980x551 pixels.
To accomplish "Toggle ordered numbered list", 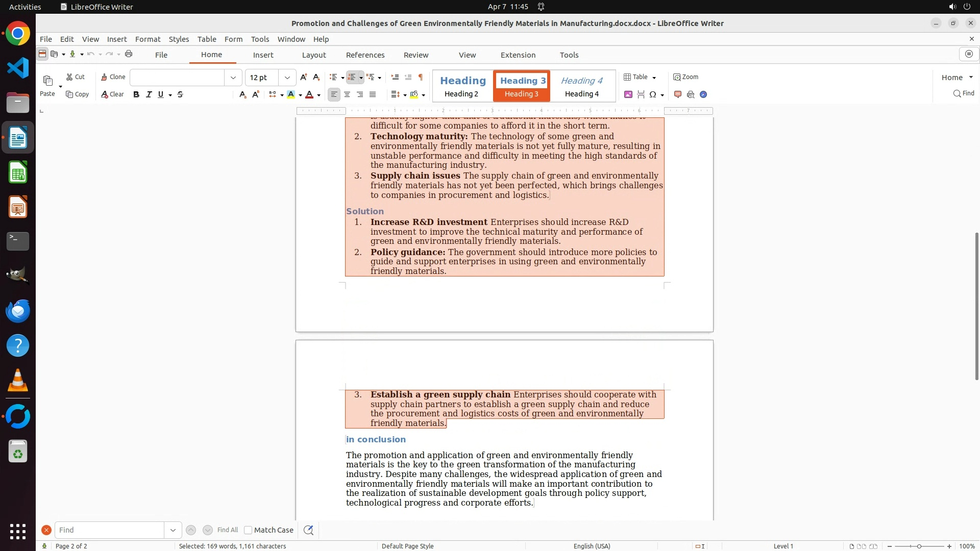I will click(352, 77).
